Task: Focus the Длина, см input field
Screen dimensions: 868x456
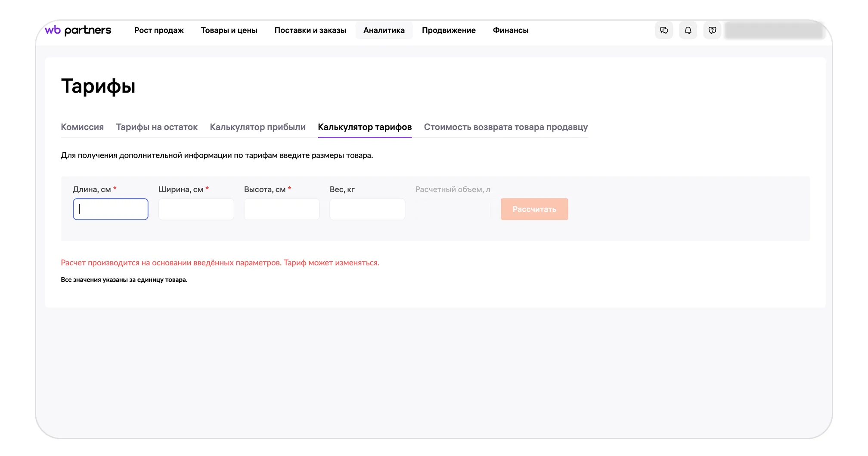Action: pos(111,209)
